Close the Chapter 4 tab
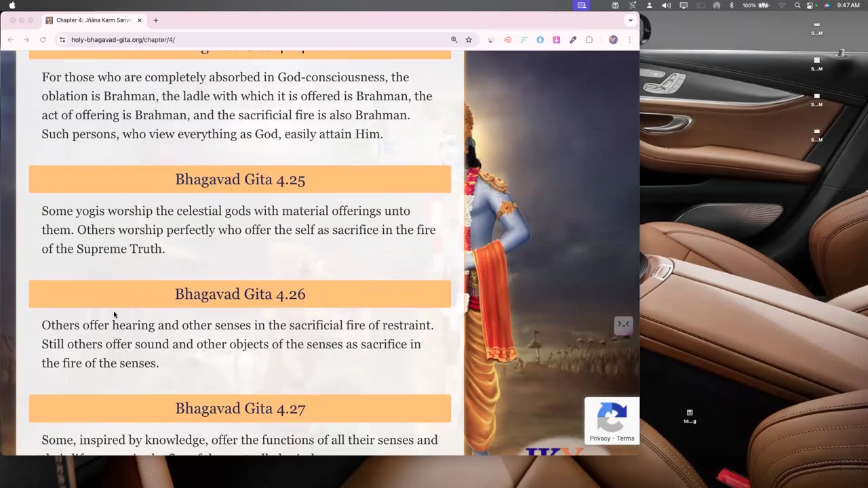 (140, 20)
